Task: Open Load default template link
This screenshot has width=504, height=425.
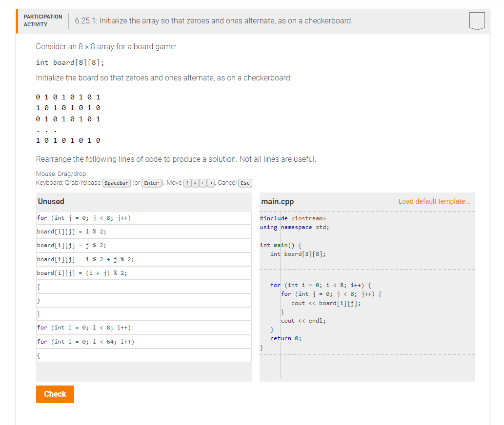Action: (x=434, y=201)
